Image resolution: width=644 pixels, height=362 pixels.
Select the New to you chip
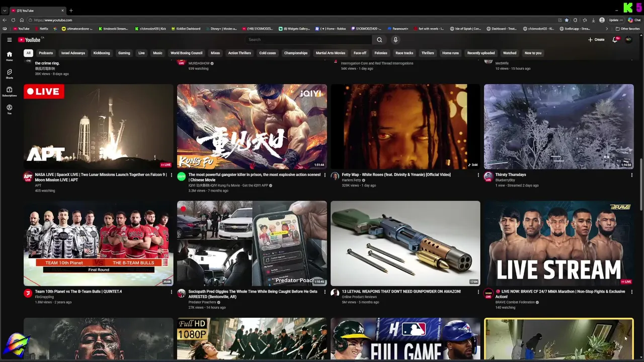click(533, 53)
